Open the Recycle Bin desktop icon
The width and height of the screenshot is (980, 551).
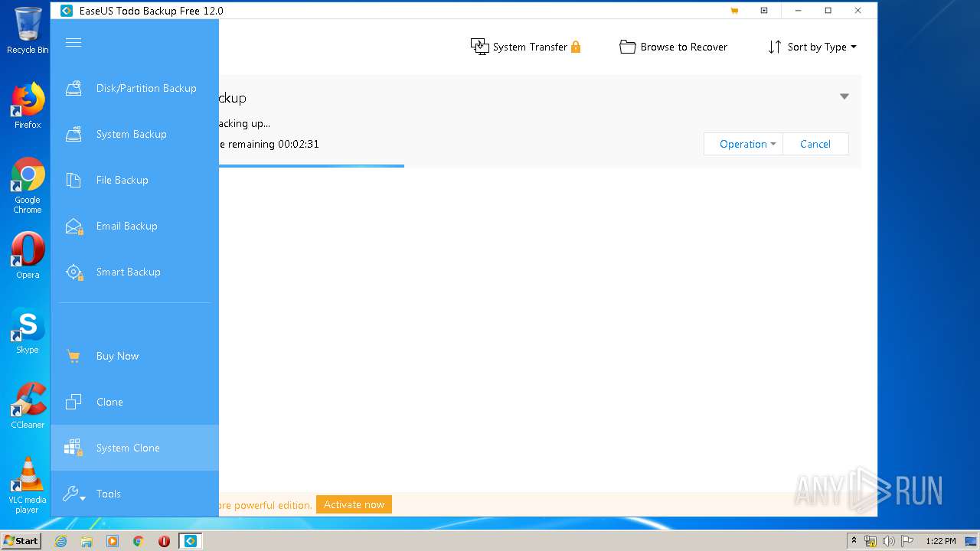pos(28,31)
